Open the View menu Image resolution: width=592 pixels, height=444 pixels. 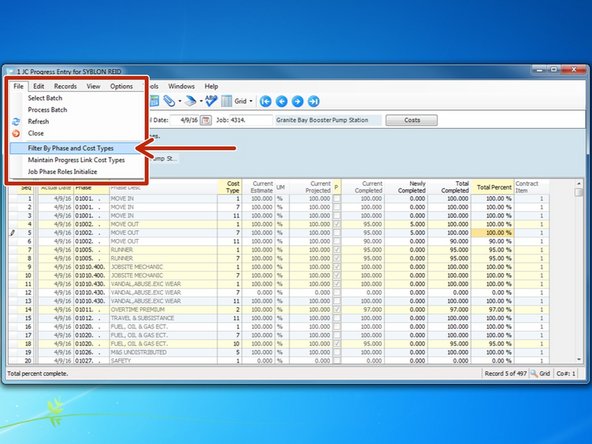coord(93,86)
